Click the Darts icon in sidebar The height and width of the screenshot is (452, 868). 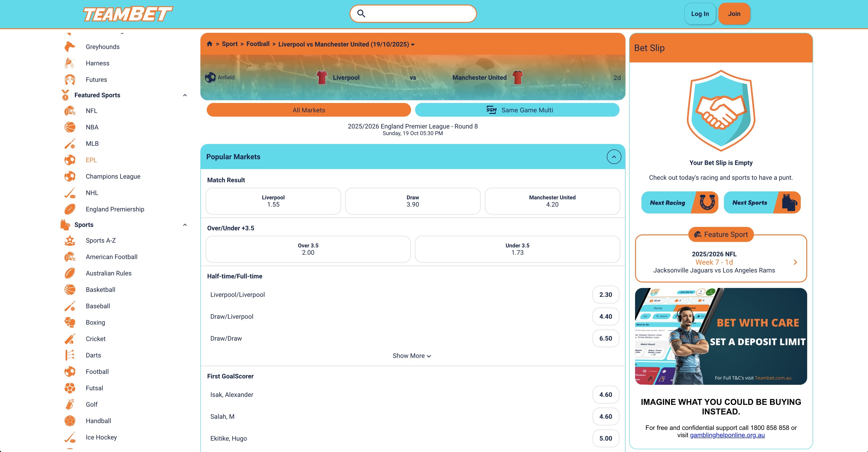70,355
